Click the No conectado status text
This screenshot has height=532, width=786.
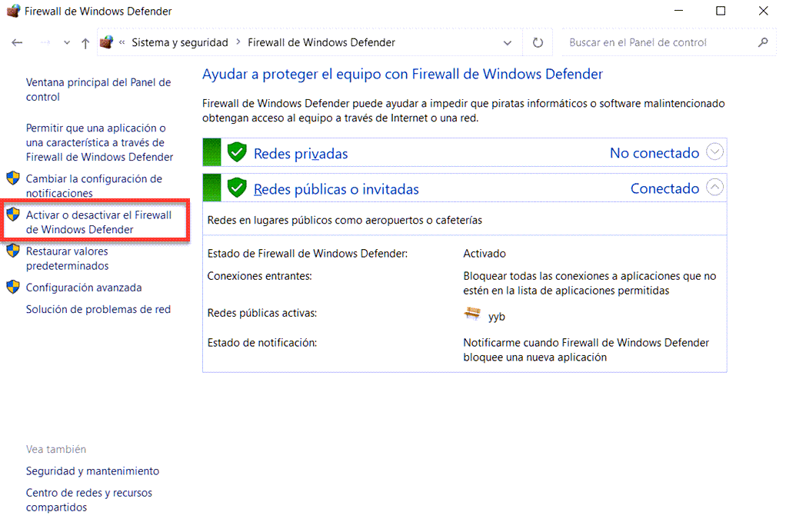654,153
